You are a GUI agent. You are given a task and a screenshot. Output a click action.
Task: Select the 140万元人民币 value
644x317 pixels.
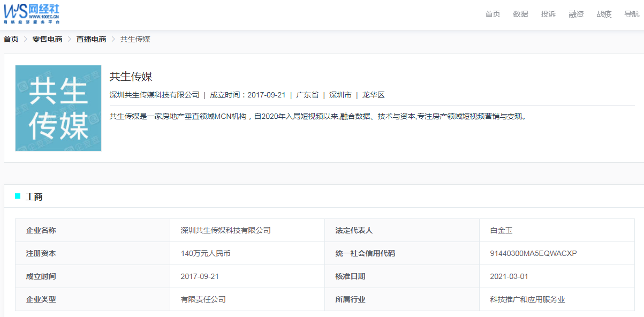pos(206,253)
